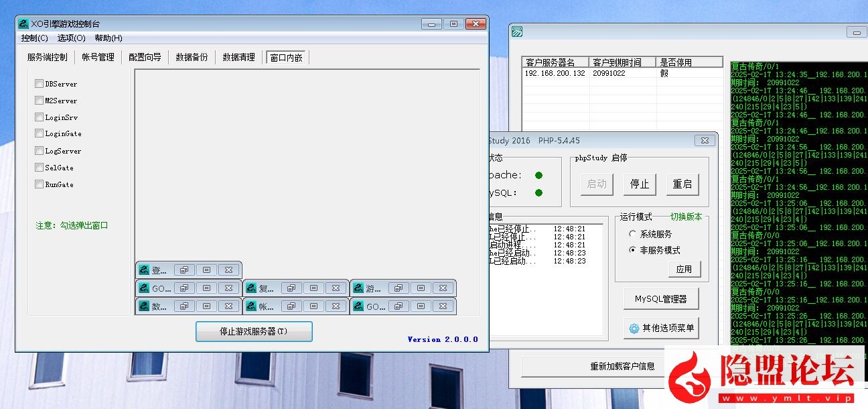Click the minimize icon on the 复... embedded window
This screenshot has width=868, height=409.
point(313,287)
